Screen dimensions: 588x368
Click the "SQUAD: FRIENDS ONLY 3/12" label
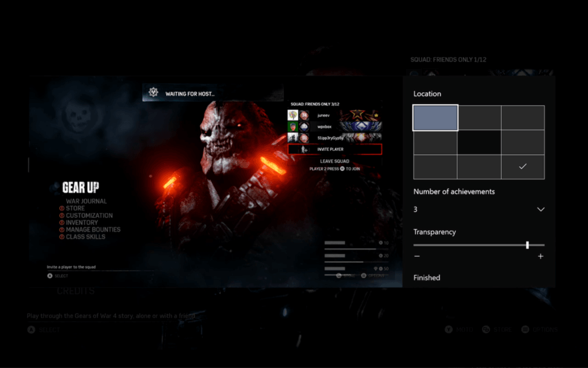pos(315,104)
